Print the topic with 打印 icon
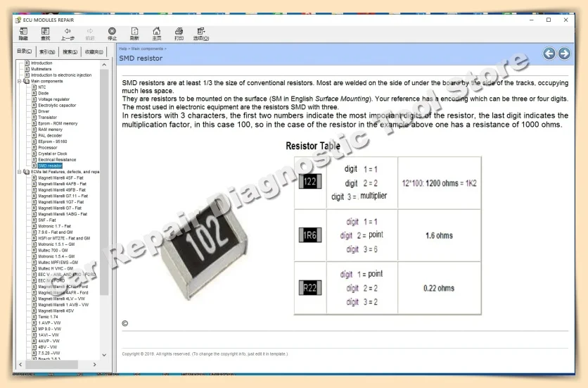 click(x=179, y=33)
